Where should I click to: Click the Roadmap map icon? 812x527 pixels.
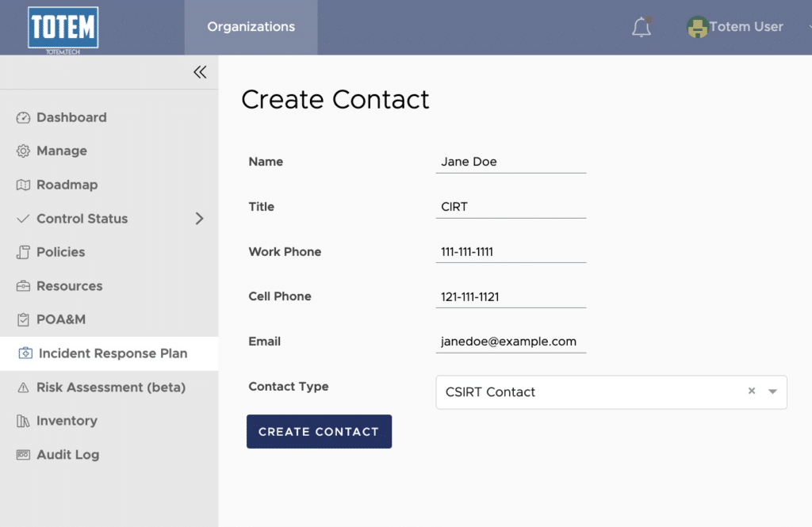coord(23,185)
